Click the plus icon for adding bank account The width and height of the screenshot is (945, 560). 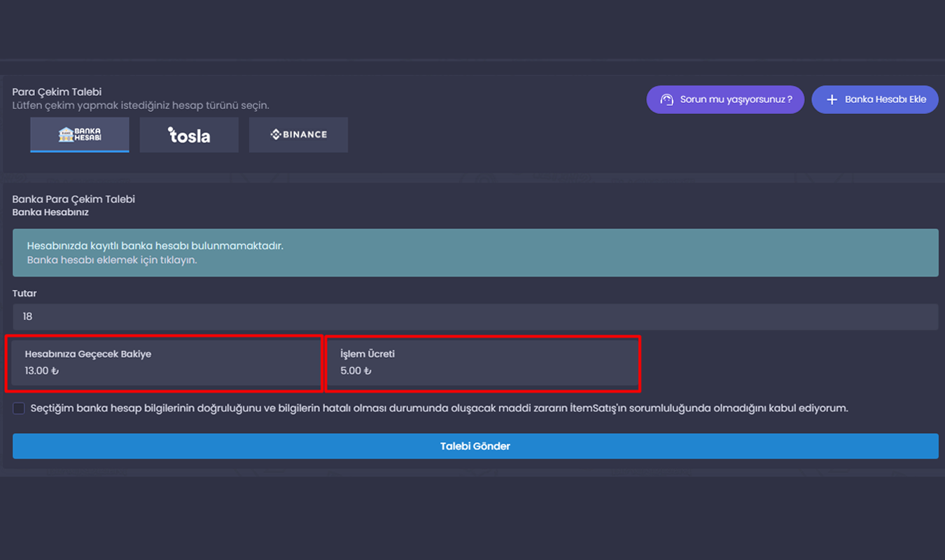coord(832,99)
